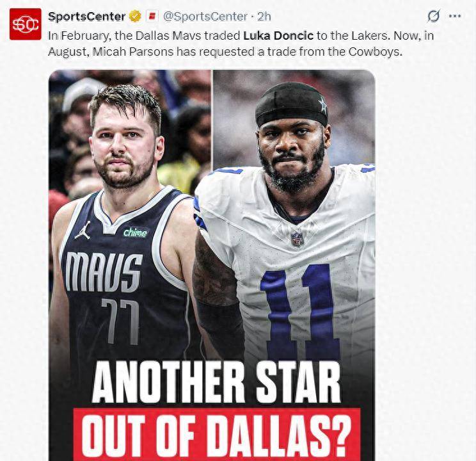Click the red OUT OF DALLAS? banner
Viewport: 476px width, 461px height.
[x=217, y=435]
